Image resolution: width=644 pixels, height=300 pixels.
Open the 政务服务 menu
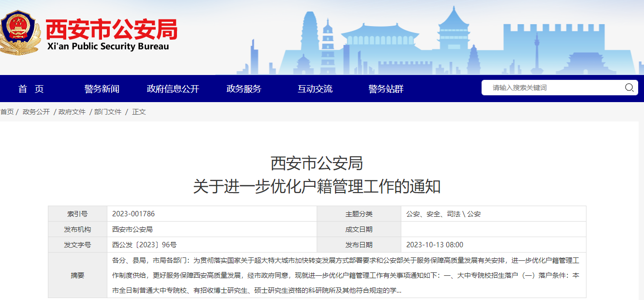point(243,89)
